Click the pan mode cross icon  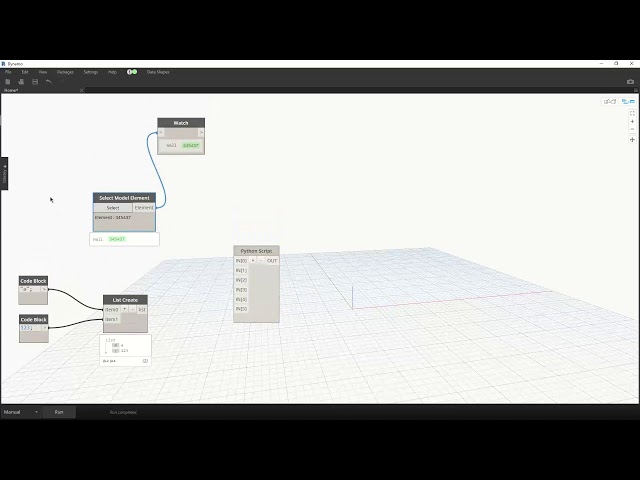coord(632,140)
